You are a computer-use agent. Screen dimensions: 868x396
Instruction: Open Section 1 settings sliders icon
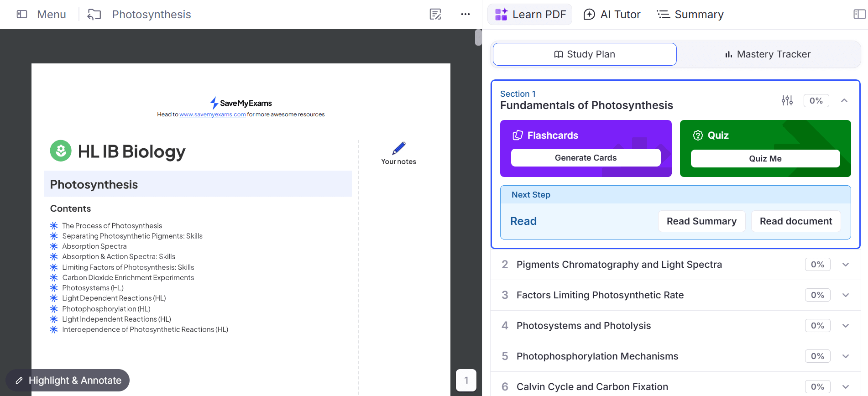787,100
